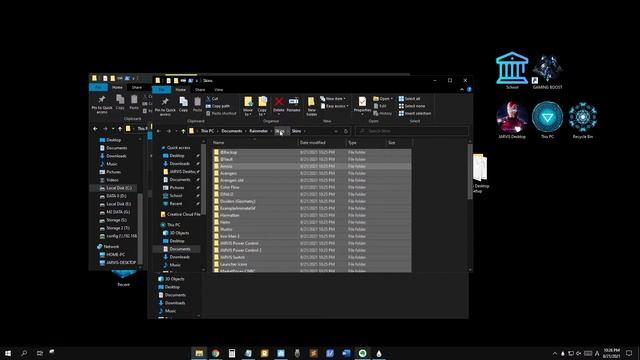Screen dimensions: 640x360
Task: Select pinned School in Quick access
Action: click(176, 196)
